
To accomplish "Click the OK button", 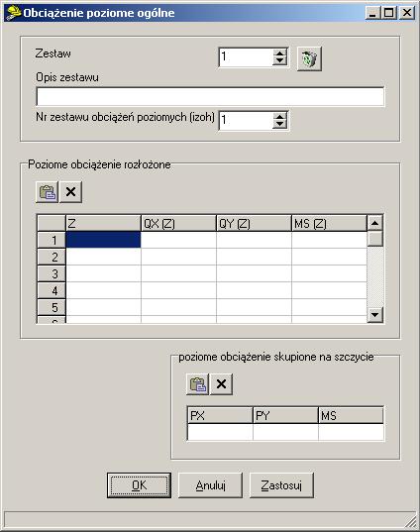I will (139, 485).
